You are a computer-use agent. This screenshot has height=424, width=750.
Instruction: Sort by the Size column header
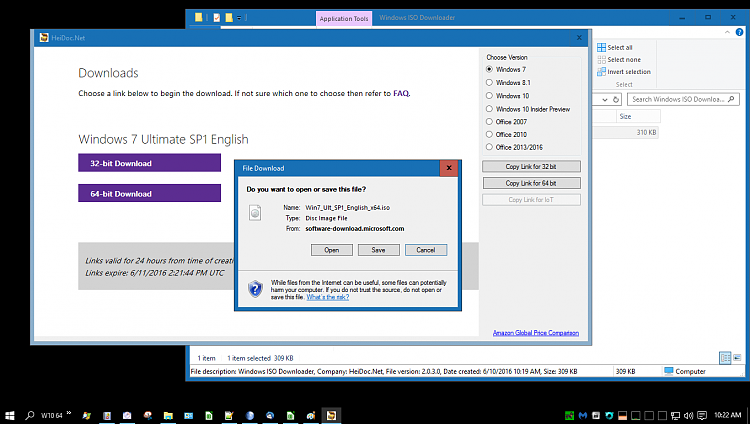[638, 116]
